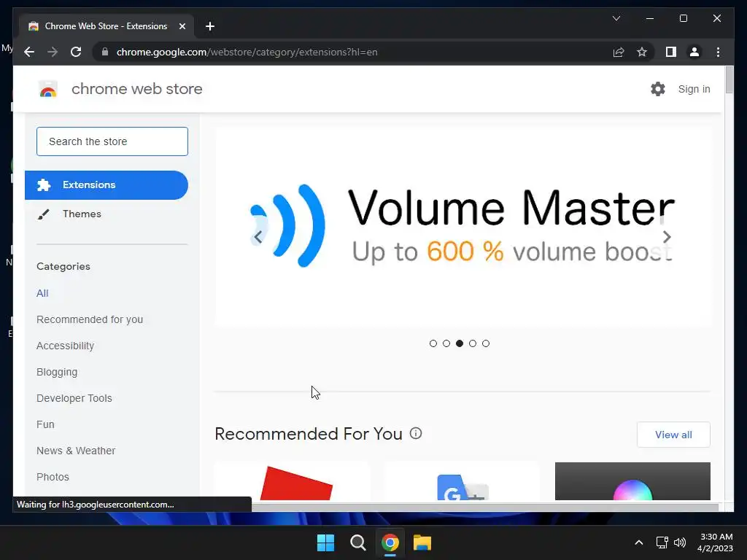Open the Chrome profile menu
This screenshot has height=560, width=747.
click(694, 52)
